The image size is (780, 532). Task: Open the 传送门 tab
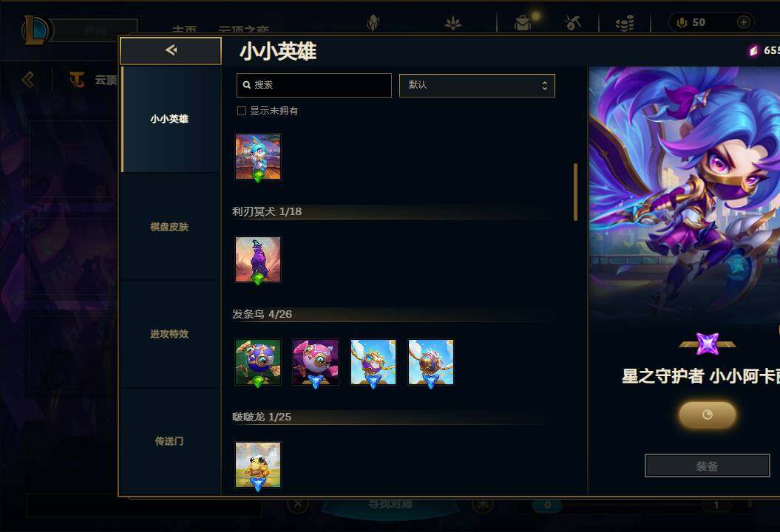169,441
